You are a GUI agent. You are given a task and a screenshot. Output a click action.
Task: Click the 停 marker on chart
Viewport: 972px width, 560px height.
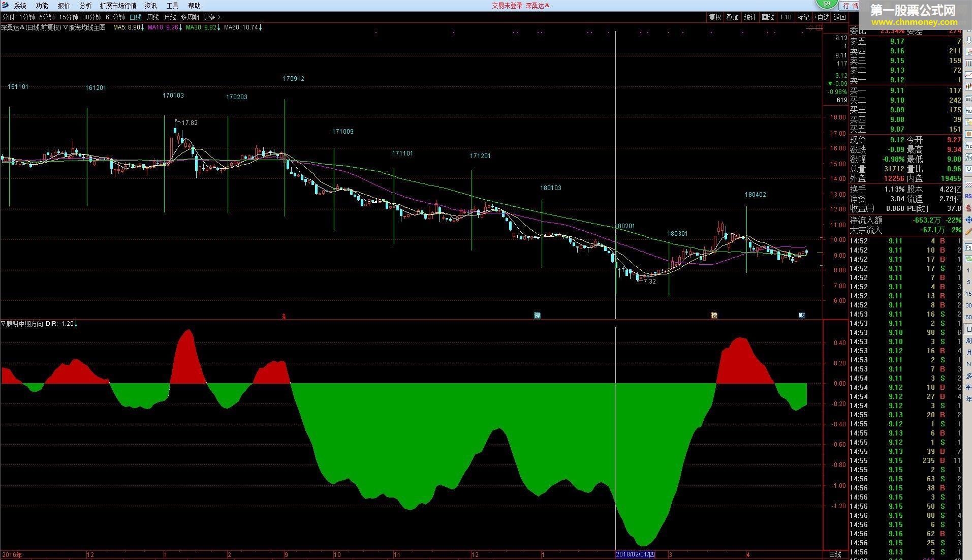(537, 316)
